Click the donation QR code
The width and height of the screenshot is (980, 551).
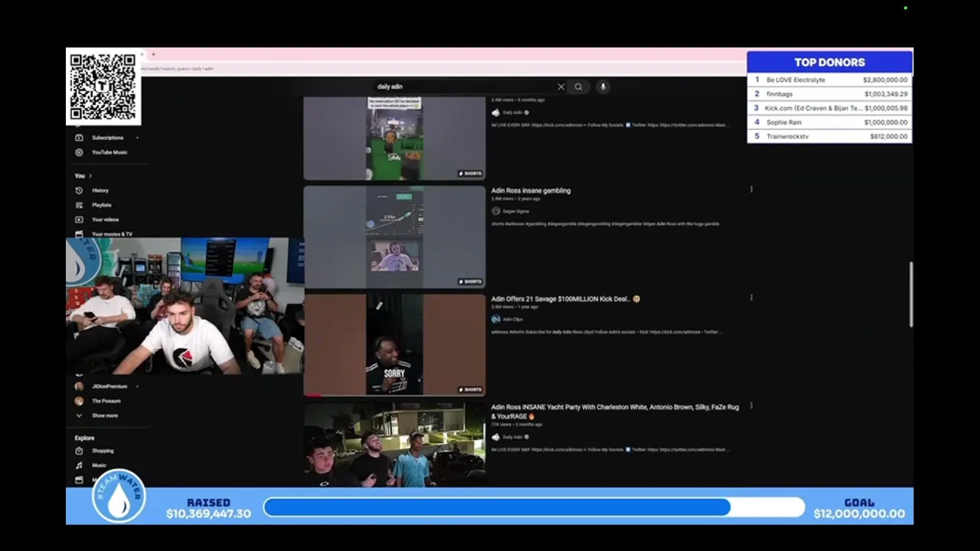[103, 86]
